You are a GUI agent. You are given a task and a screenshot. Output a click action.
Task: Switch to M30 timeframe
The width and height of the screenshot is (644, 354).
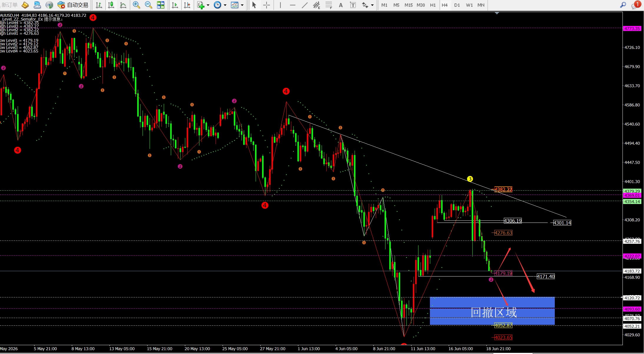(x=421, y=5)
